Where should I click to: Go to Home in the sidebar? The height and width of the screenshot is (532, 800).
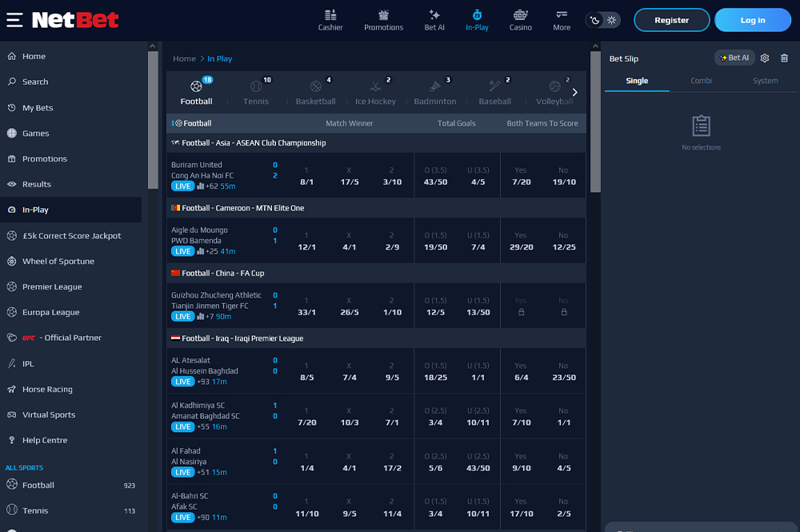coord(71,56)
